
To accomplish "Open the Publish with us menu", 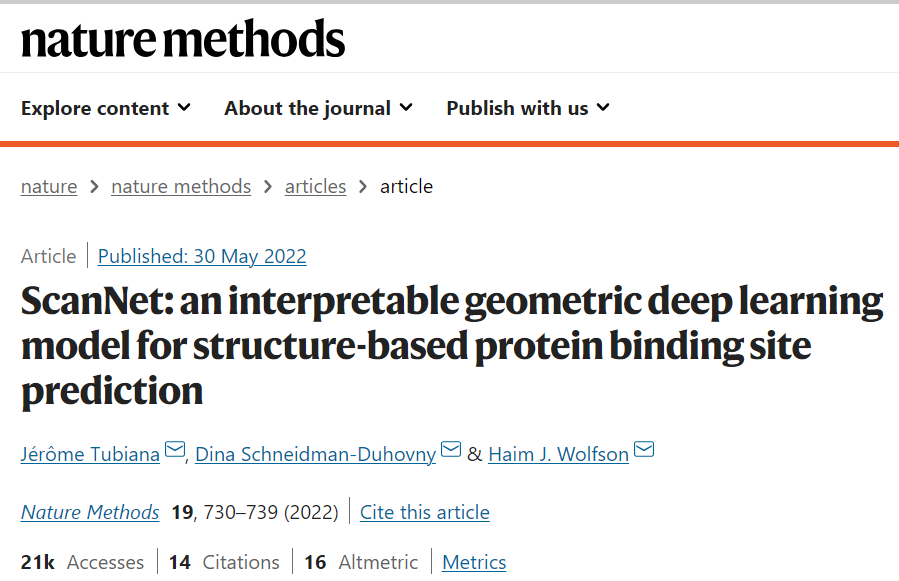I will pos(528,108).
